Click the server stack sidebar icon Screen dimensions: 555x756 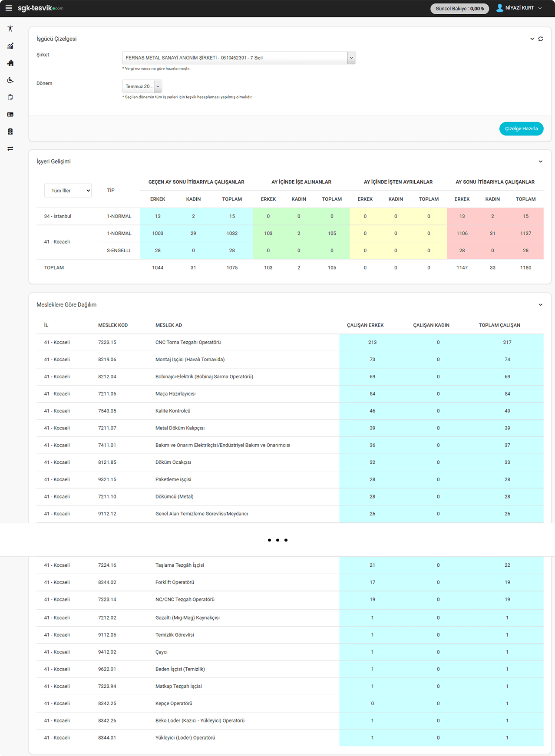click(x=10, y=132)
